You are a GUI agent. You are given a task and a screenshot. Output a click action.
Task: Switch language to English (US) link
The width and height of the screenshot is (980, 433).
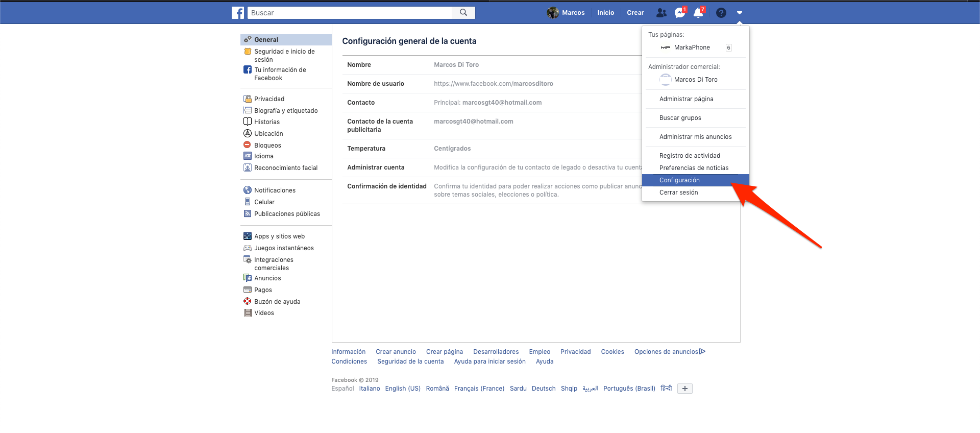tap(403, 389)
